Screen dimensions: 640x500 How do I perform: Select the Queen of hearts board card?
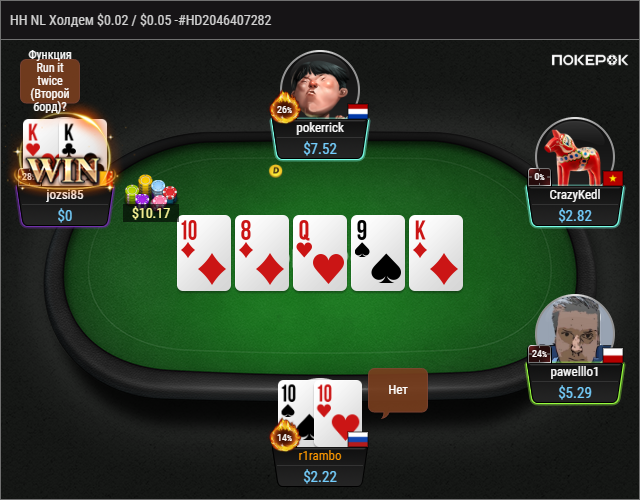coord(320,253)
